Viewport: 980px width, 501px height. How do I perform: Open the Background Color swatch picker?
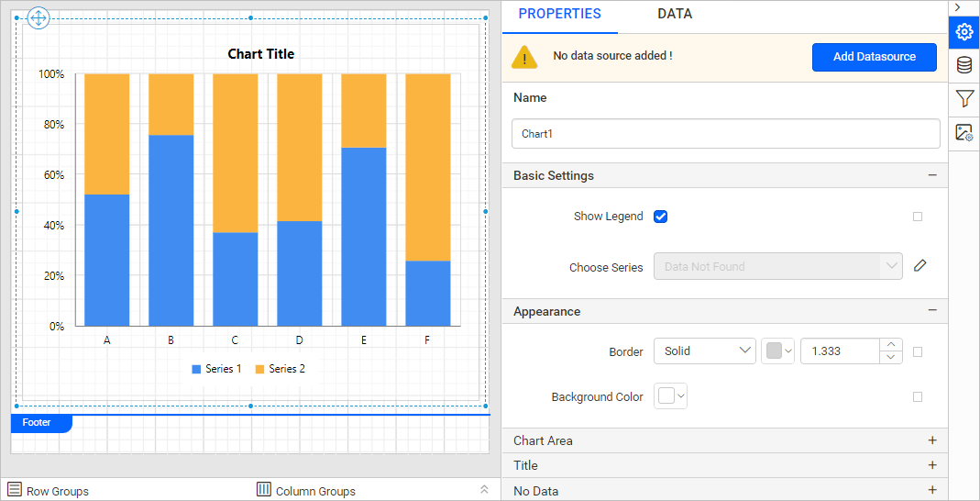point(672,396)
